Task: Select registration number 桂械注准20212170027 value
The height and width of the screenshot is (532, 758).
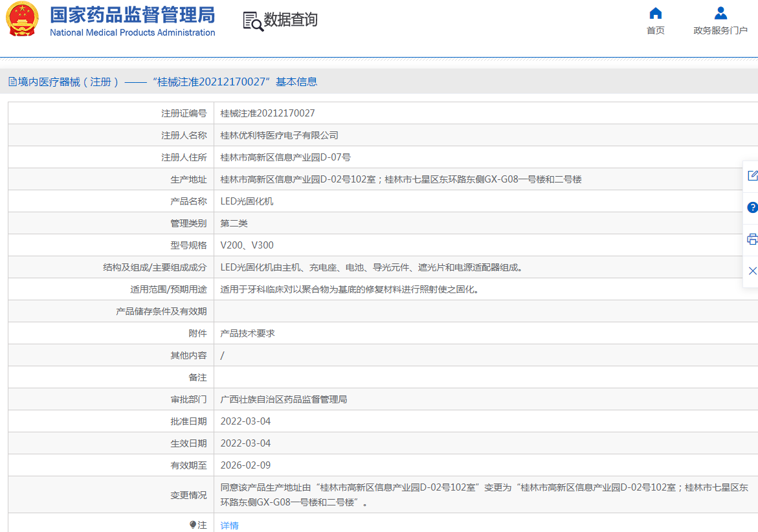Action: coord(267,113)
